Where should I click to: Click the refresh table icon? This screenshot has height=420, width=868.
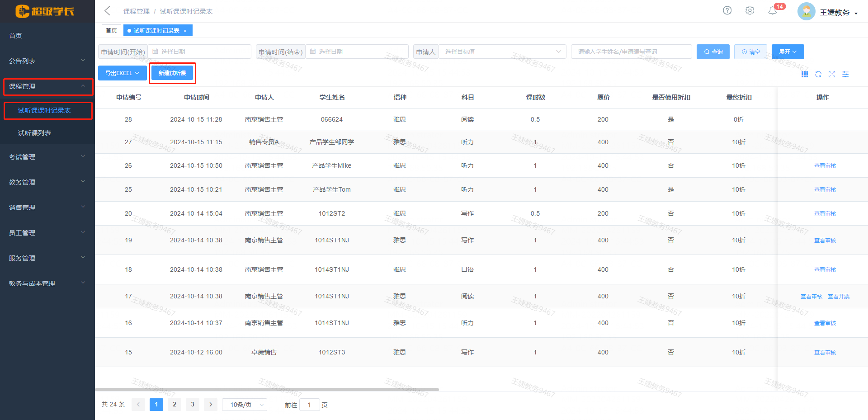coord(818,74)
